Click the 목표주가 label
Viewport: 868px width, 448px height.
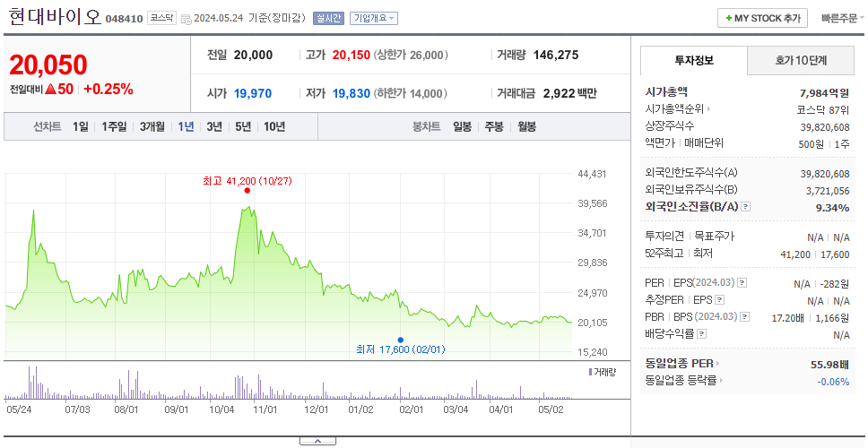point(714,237)
